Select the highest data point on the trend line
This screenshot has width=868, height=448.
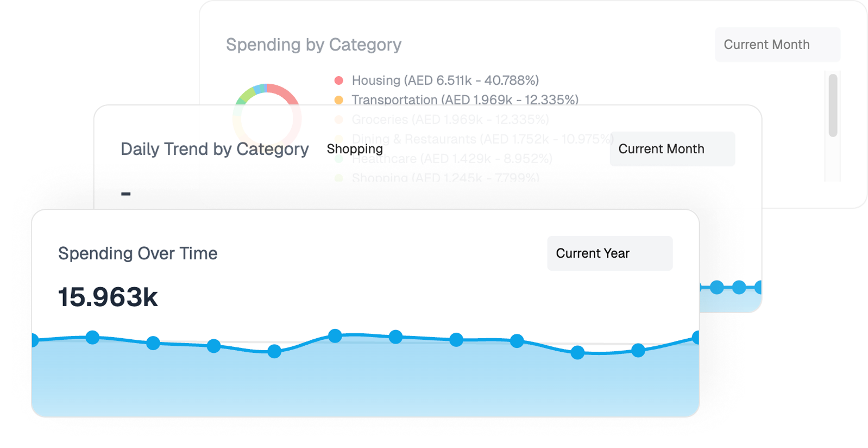[x=335, y=335]
